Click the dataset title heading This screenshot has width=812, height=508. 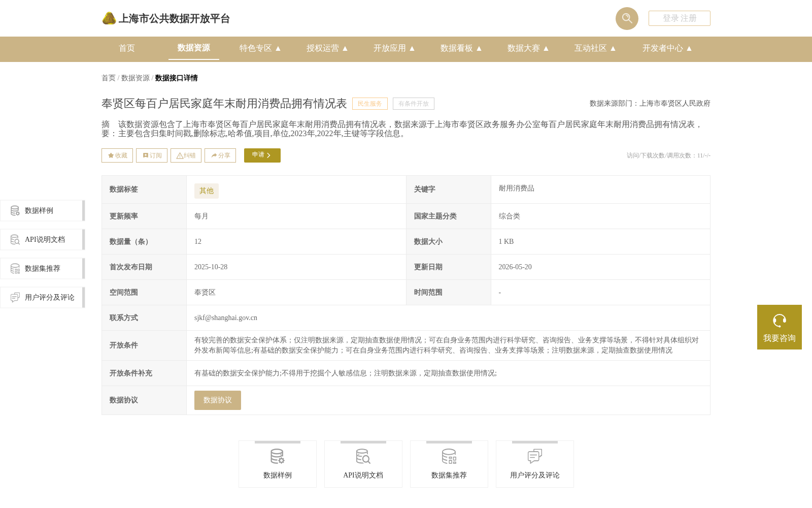click(x=224, y=104)
